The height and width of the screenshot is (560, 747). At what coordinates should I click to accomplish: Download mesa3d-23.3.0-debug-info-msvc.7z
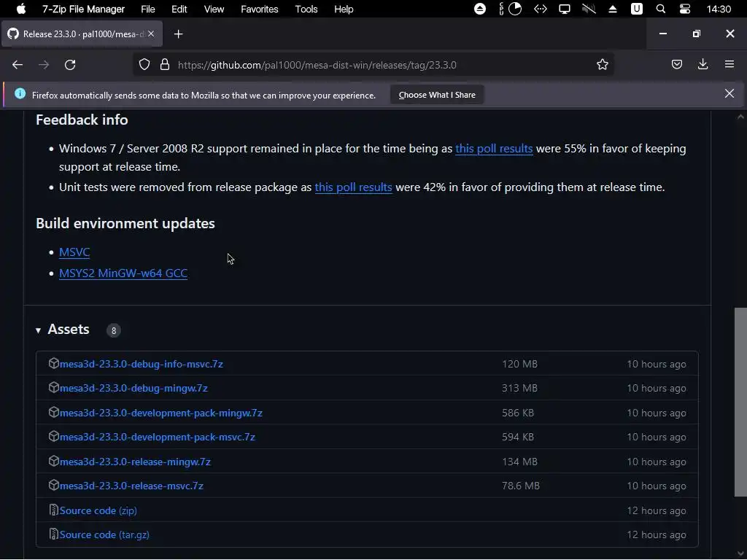click(x=142, y=364)
